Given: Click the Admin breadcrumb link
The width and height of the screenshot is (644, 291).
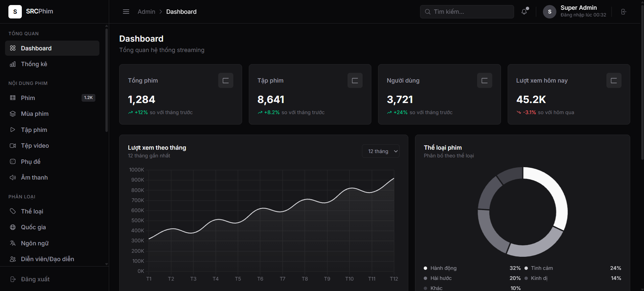Looking at the screenshot, I should 146,12.
